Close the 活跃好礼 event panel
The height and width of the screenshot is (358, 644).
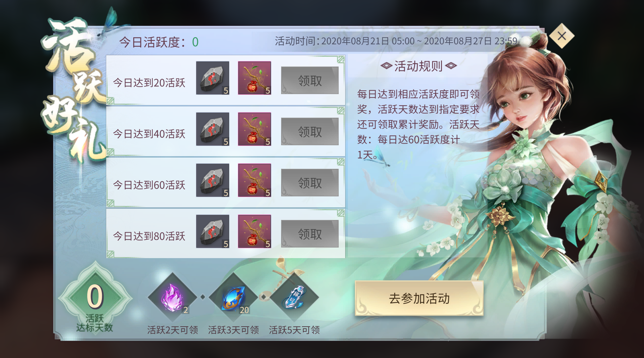562,36
